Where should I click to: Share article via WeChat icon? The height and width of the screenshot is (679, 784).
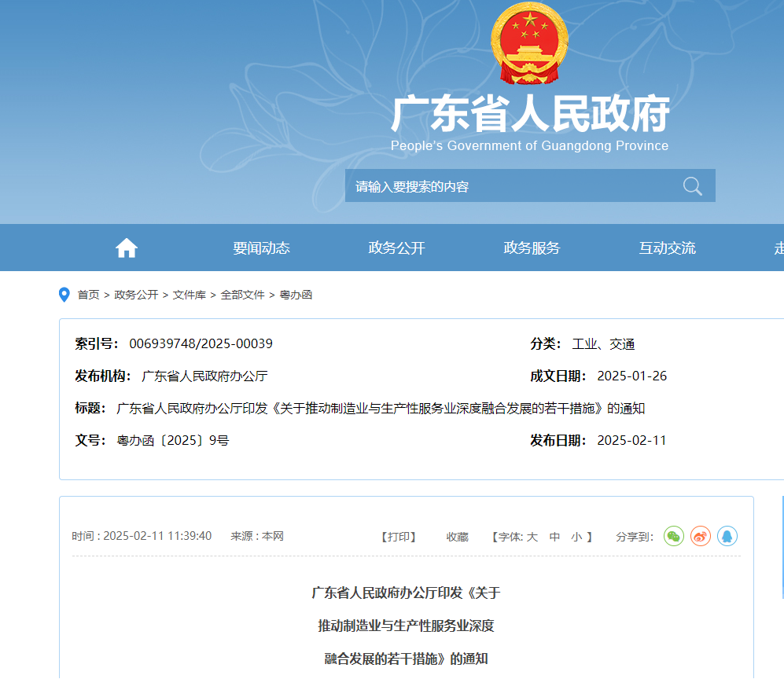(674, 537)
